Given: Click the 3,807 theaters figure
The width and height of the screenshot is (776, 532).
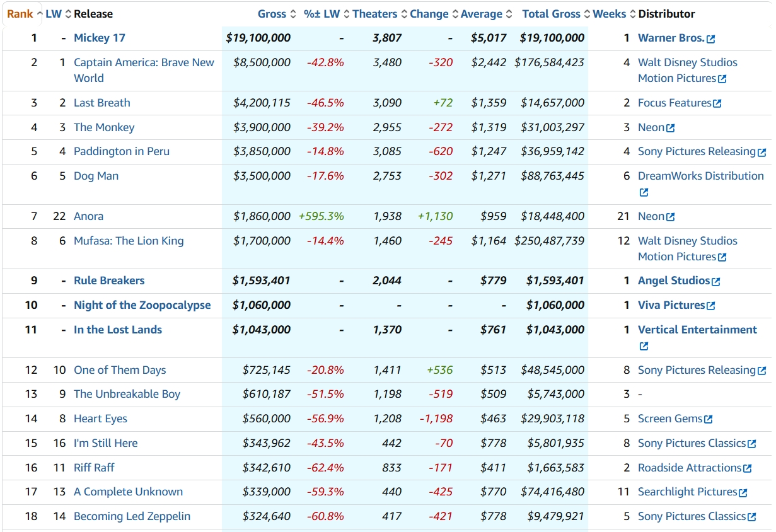Looking at the screenshot, I should pyautogui.click(x=387, y=38).
